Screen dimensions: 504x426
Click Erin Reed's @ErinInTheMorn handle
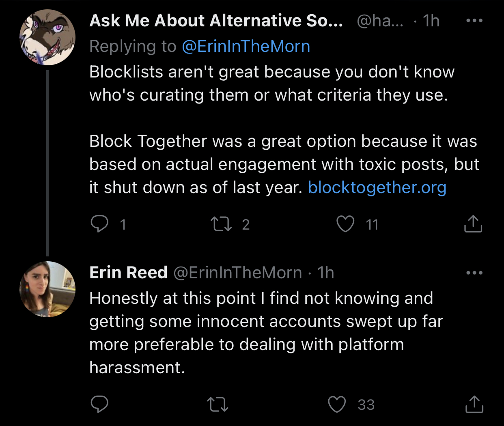(x=237, y=273)
